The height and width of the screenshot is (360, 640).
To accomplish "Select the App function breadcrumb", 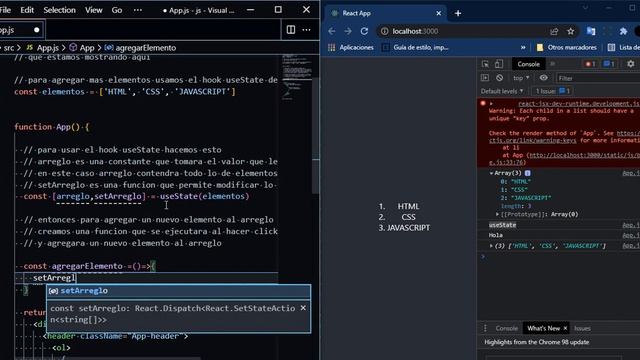I will 82,48.
